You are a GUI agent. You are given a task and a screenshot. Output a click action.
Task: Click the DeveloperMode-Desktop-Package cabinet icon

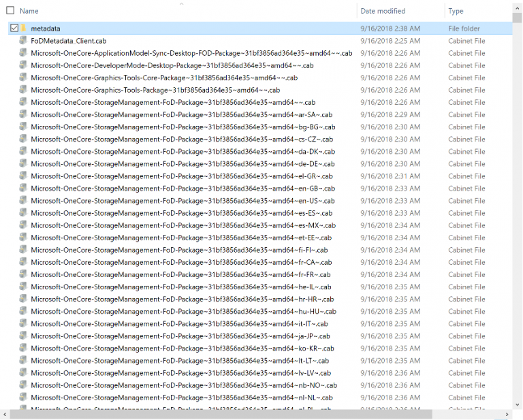coord(23,65)
